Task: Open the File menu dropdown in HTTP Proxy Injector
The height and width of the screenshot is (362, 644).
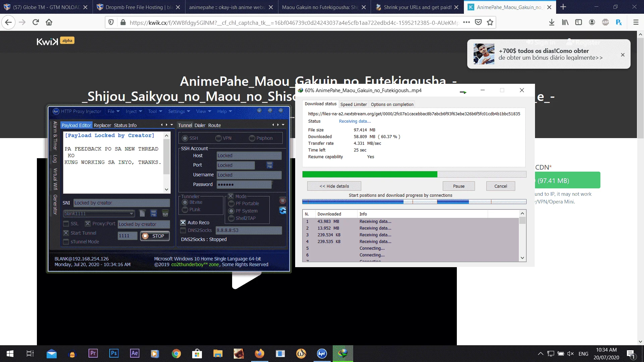Action: [x=113, y=111]
